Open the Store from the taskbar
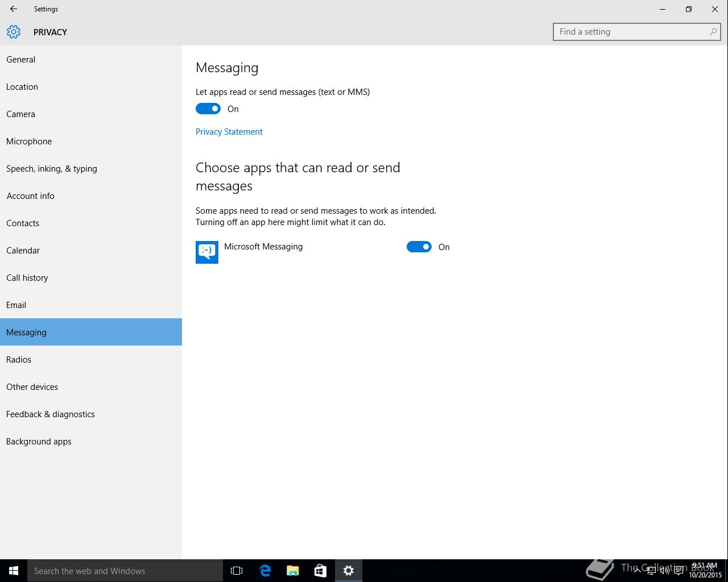728x582 pixels. coord(320,571)
